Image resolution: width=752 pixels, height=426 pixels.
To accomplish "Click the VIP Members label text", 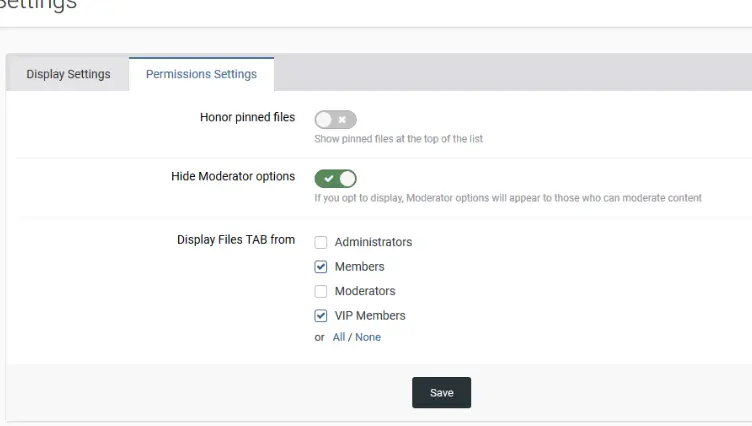I will tap(370, 315).
